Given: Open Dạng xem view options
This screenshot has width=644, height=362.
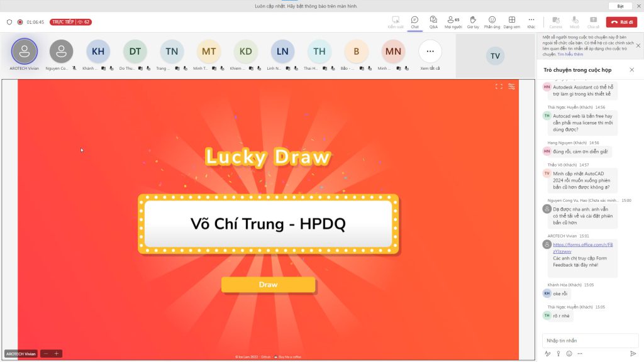Looking at the screenshot, I should tap(512, 22).
